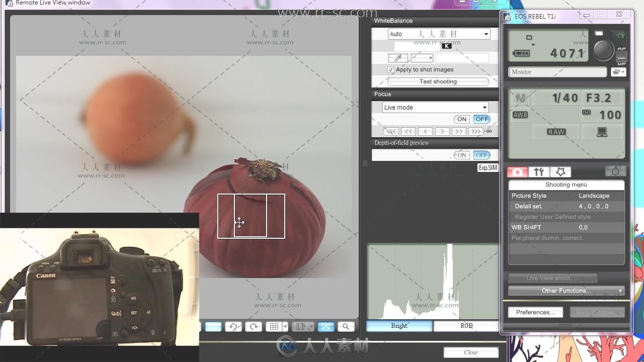Turn Depth-of-field preview ON
Image resolution: width=644 pixels, height=362 pixels.
tap(462, 155)
